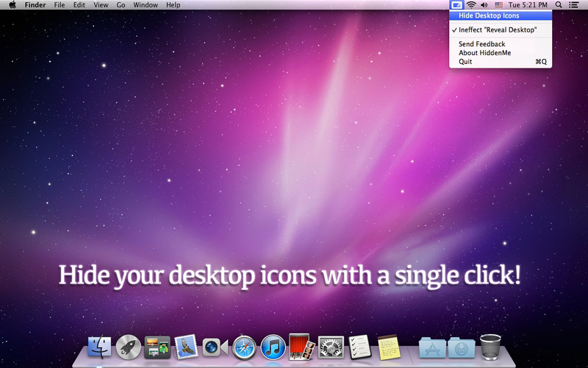Image resolution: width=588 pixels, height=368 pixels.
Task: Open Applications folder stack in Dock
Action: pyautogui.click(x=432, y=347)
